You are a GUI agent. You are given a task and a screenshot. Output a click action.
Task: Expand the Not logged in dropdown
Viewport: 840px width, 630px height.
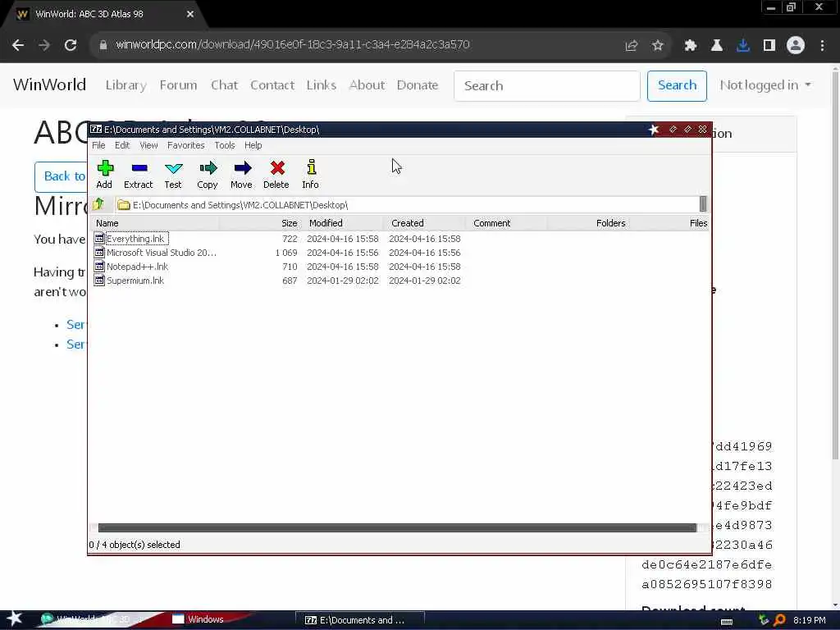[765, 85]
